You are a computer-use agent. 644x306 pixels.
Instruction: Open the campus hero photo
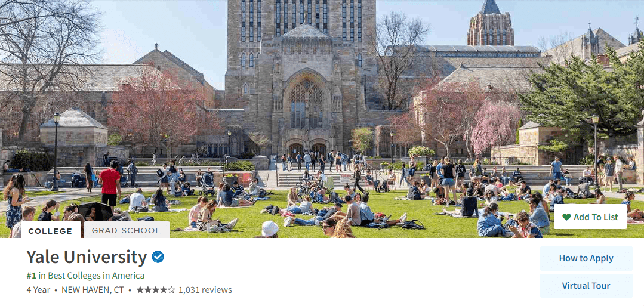pos(322,119)
